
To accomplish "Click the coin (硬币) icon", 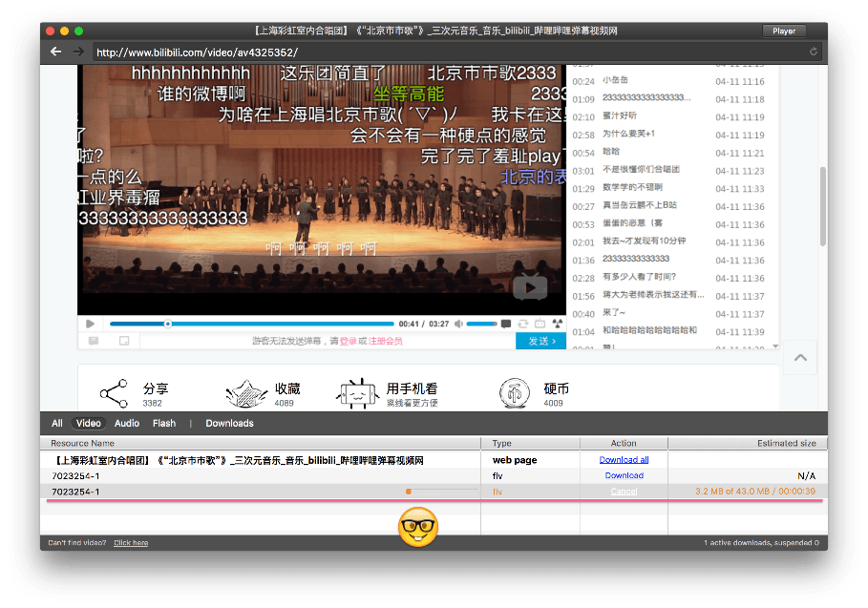I will pyautogui.click(x=515, y=393).
